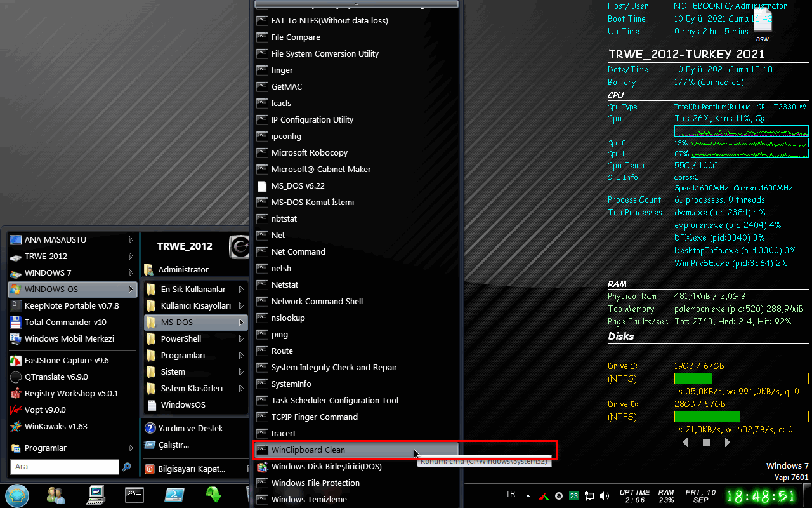Click the scroll-up arrow atop the MS_DOS list
The width and height of the screenshot is (812, 508).
pyautogui.click(x=356, y=4)
